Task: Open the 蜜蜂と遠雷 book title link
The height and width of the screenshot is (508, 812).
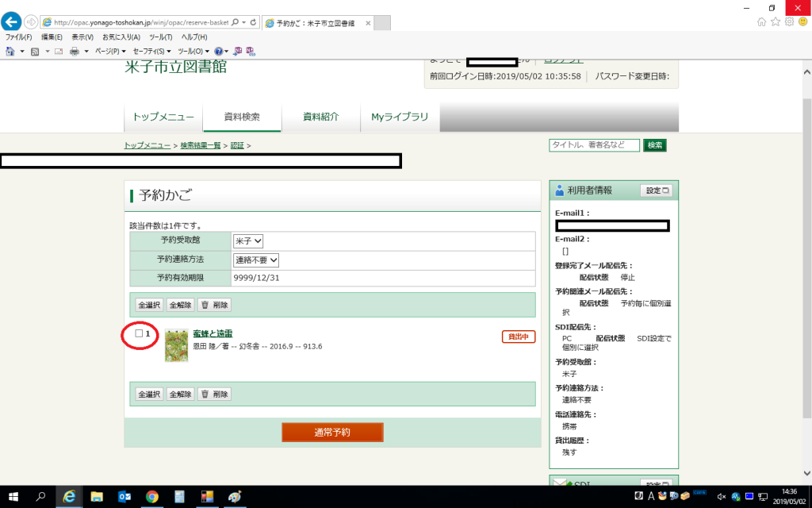Action: 213,333
